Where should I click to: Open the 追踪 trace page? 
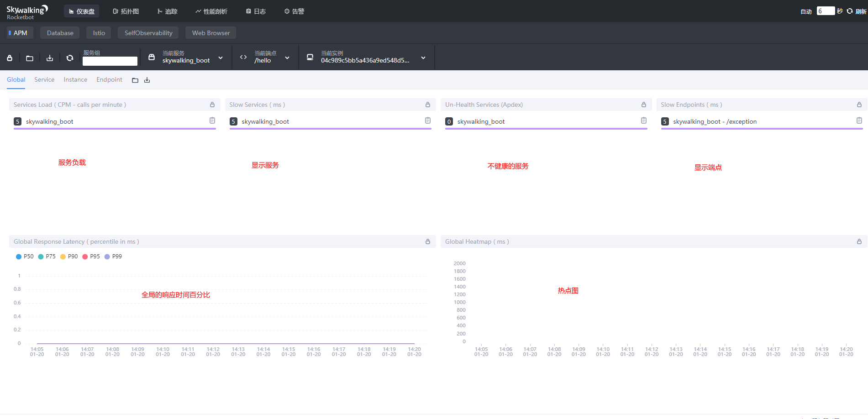pyautogui.click(x=167, y=11)
